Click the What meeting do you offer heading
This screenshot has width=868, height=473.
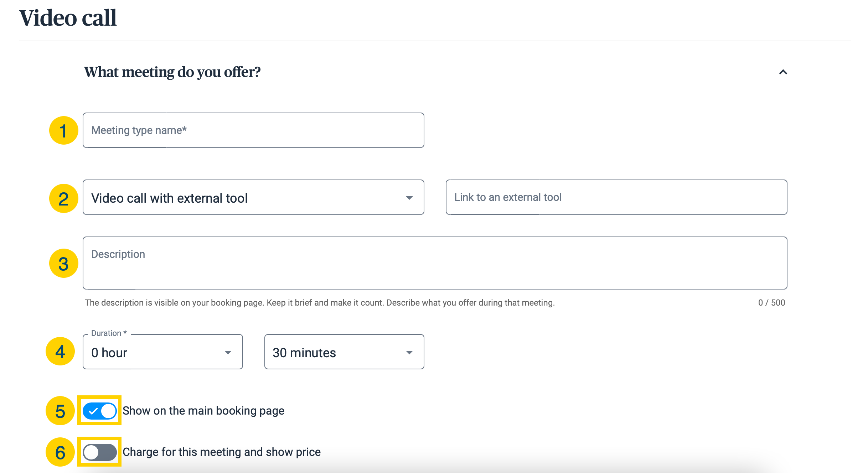[172, 72]
